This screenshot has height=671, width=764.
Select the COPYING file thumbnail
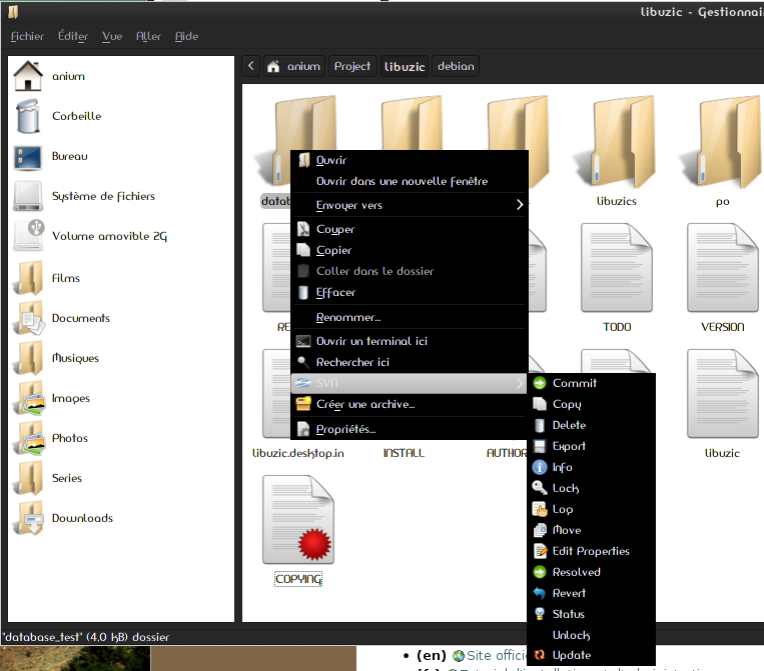point(298,520)
